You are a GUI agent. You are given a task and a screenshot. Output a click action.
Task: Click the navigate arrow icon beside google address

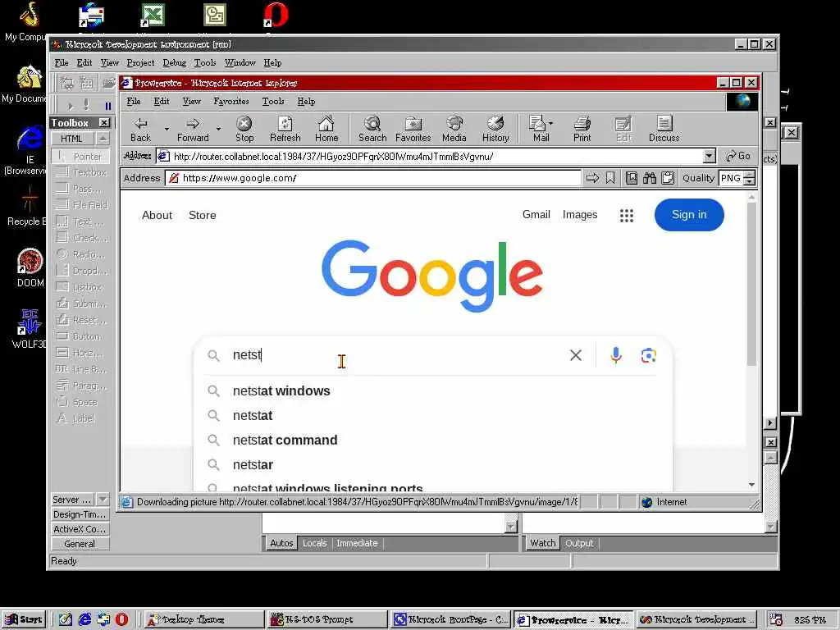pos(592,178)
